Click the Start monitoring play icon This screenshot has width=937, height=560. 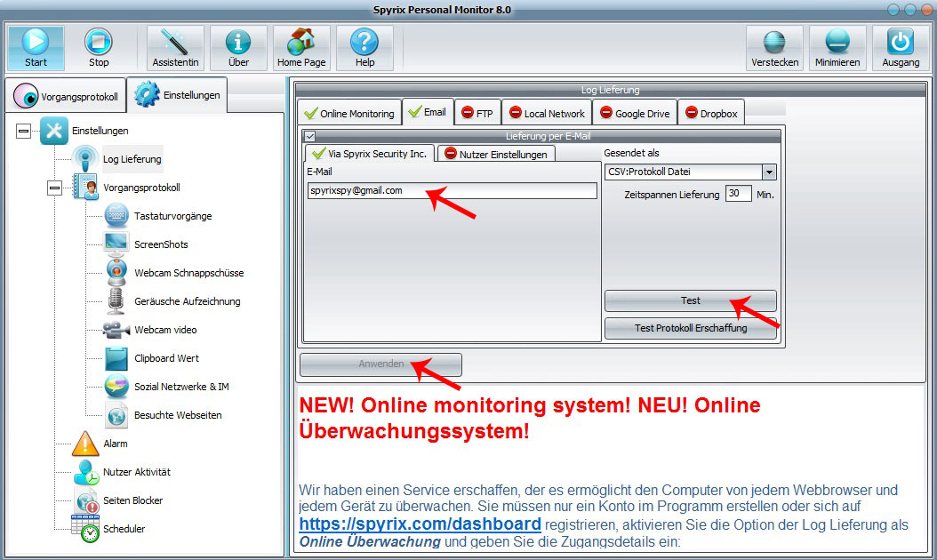[x=36, y=42]
